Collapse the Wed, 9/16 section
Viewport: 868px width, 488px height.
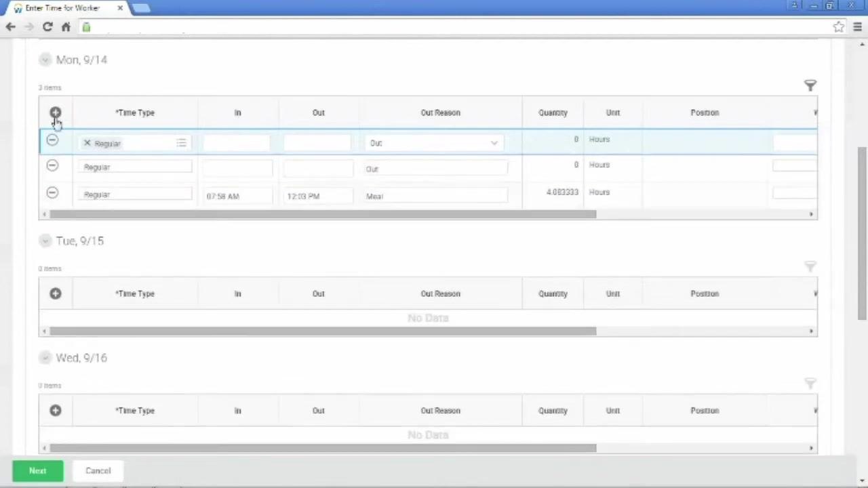[45, 357]
